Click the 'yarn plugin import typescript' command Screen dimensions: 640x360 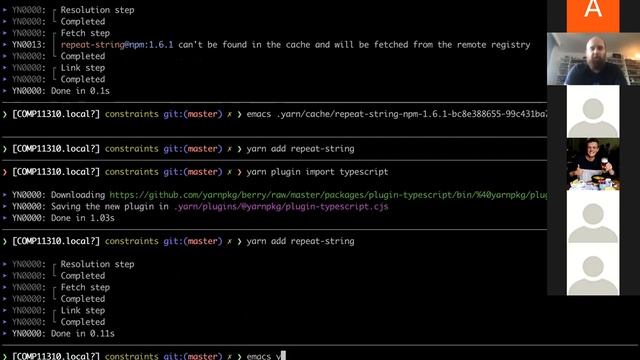(317, 172)
